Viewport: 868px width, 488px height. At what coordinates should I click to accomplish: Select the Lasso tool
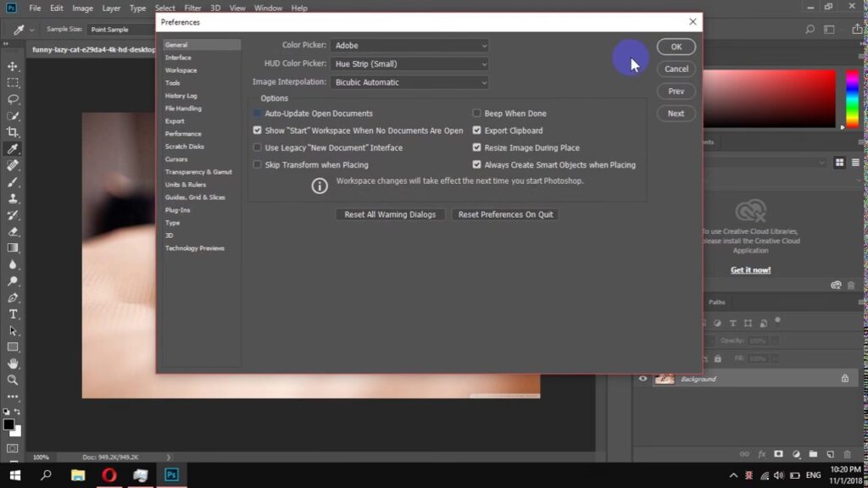(13, 99)
